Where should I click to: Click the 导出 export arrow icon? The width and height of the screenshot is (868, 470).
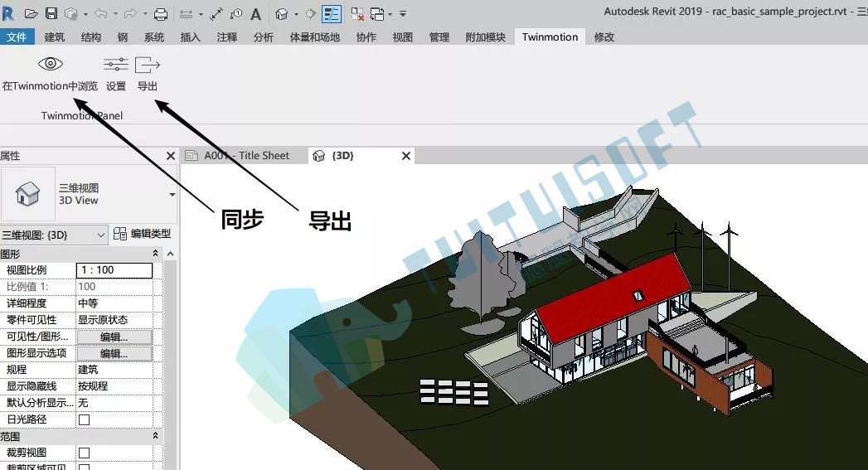click(x=148, y=65)
